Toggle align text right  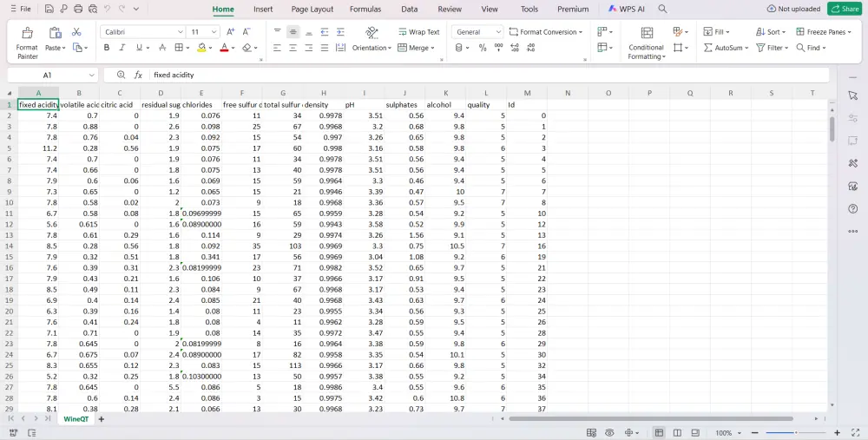click(x=309, y=48)
